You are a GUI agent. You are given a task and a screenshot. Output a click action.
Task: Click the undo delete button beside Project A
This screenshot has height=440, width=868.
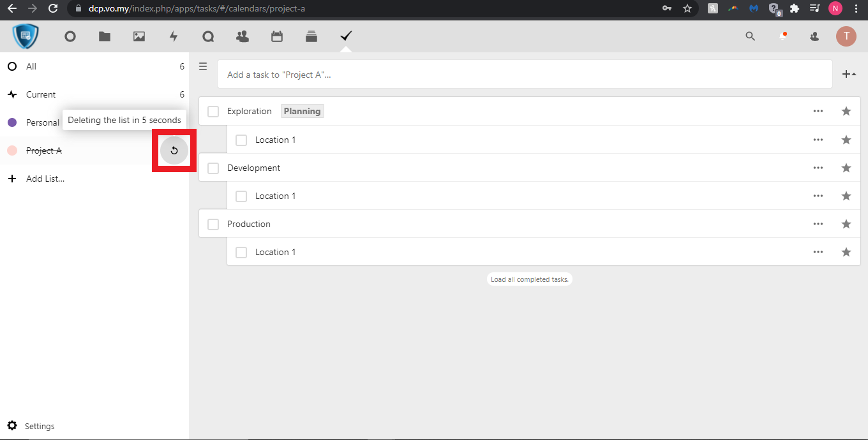coord(174,150)
